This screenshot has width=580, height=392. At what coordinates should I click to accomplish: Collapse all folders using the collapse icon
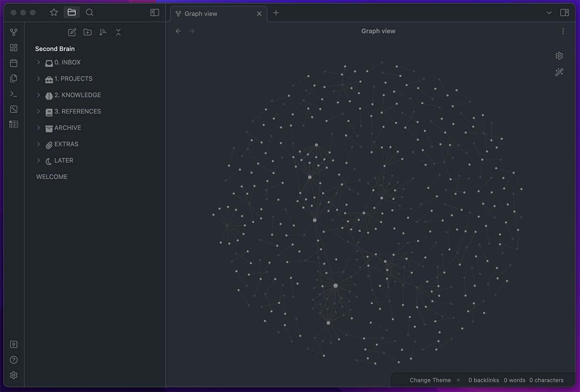pyautogui.click(x=118, y=32)
